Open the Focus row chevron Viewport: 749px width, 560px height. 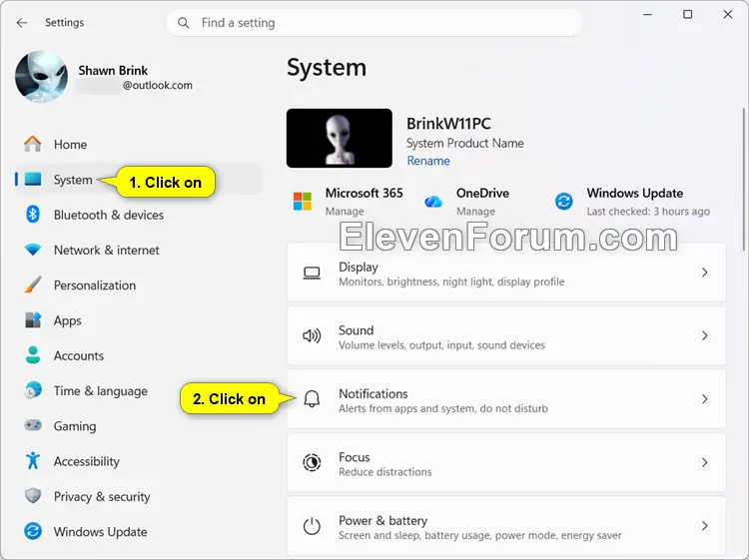click(705, 462)
